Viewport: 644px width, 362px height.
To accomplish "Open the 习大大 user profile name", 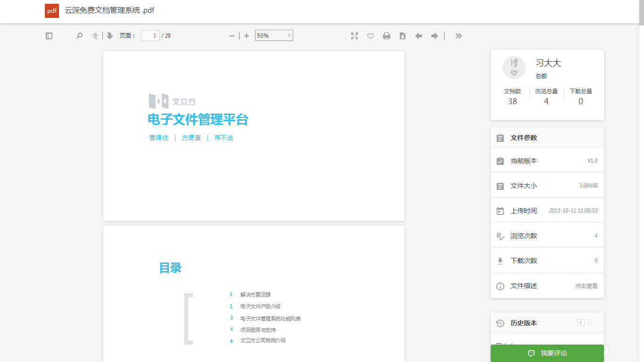I will tap(548, 63).
